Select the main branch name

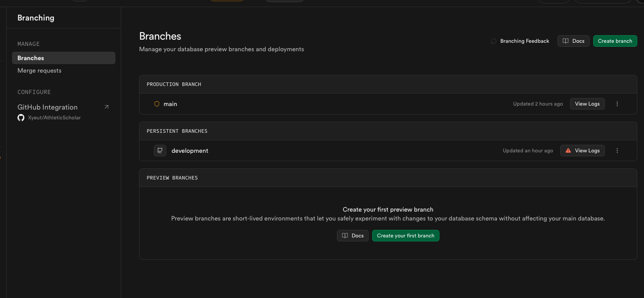170,104
